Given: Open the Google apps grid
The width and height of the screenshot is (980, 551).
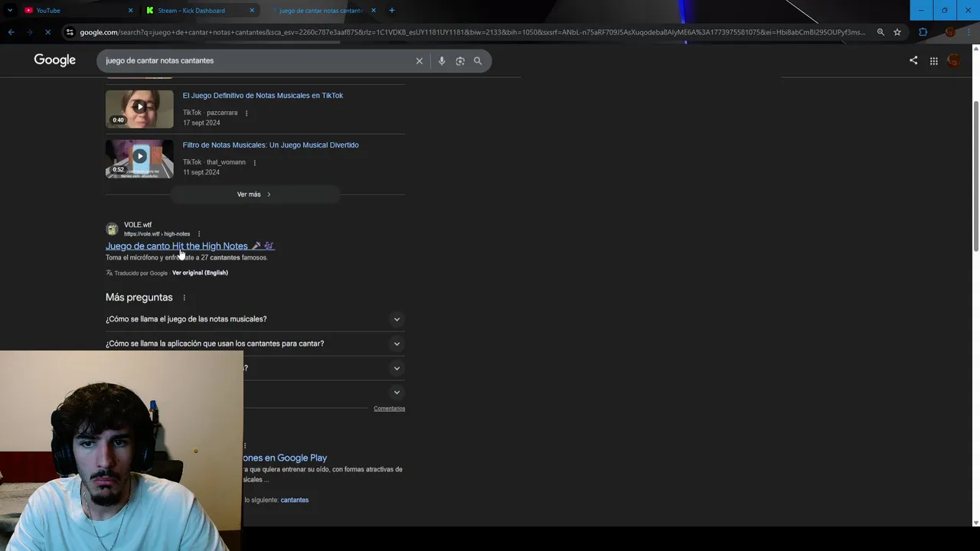Looking at the screenshot, I should tap(934, 61).
